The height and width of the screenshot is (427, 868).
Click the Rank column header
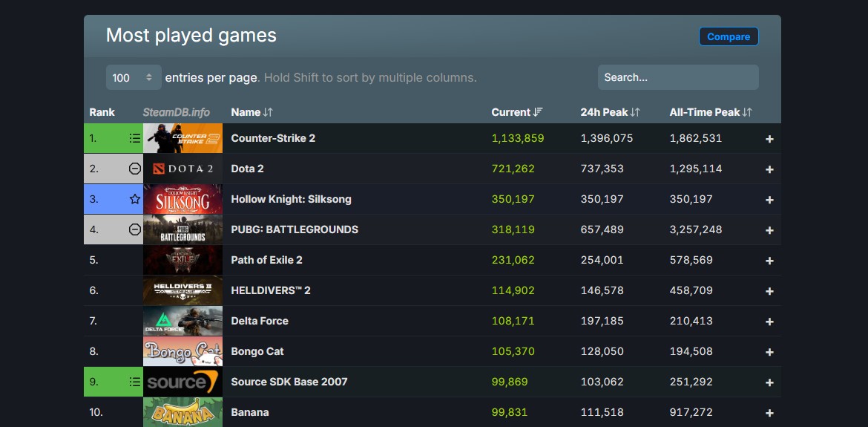(102, 112)
